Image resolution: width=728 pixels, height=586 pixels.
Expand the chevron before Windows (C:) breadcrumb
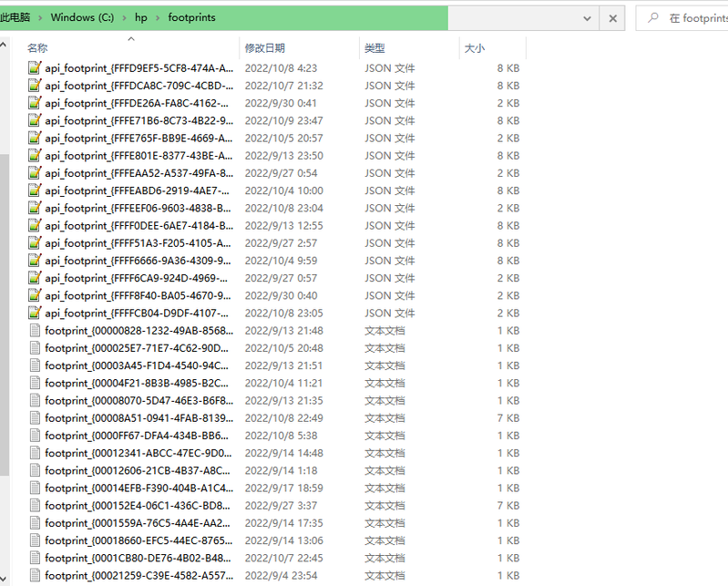[40, 17]
